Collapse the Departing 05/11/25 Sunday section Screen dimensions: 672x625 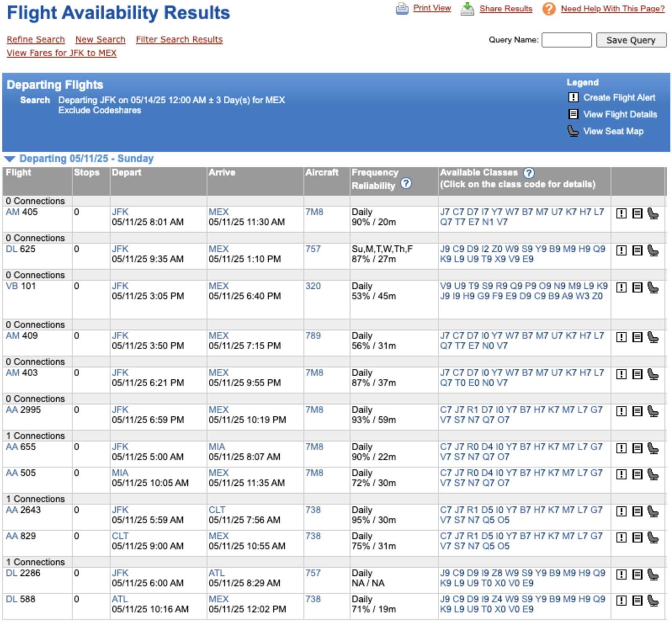pos(10,159)
